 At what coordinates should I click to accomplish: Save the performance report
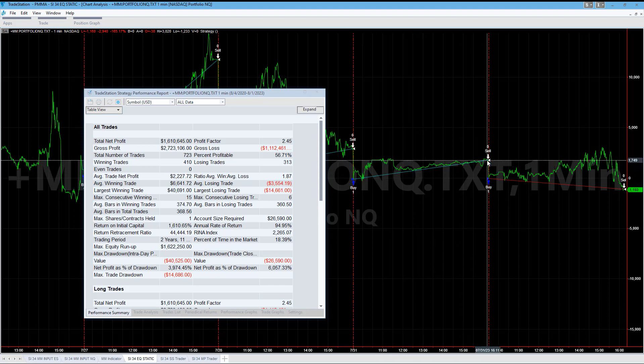[x=90, y=102]
